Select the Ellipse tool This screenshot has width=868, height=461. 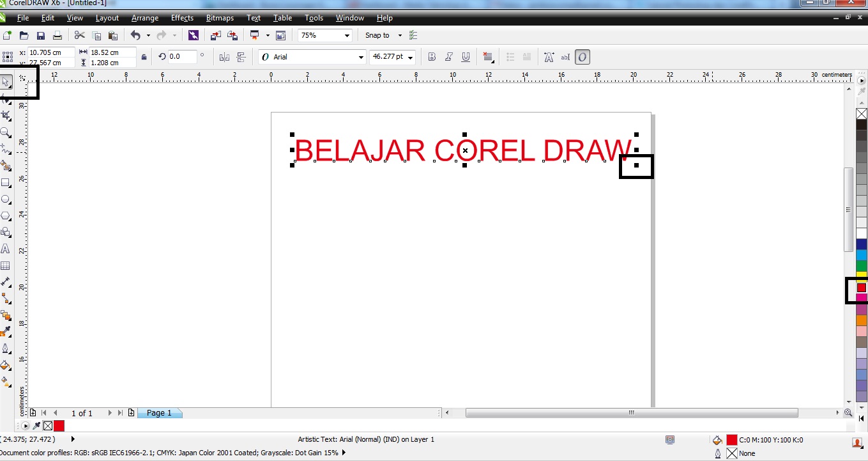pos(6,199)
